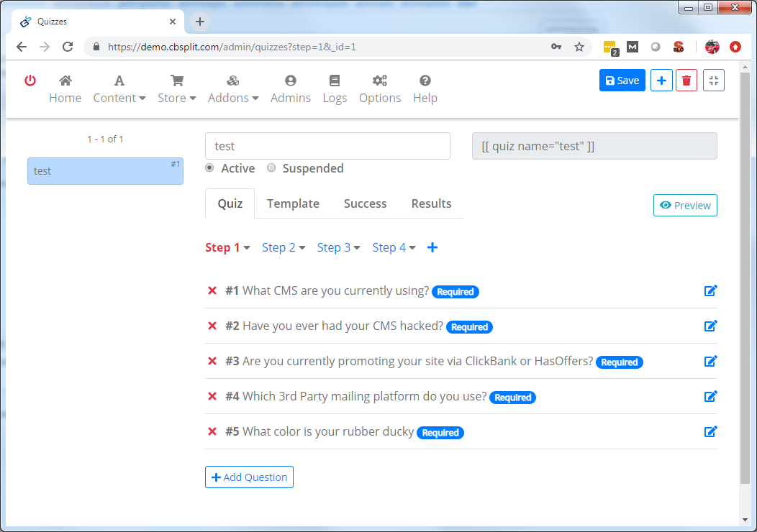Edit question #5 rubber ducky icon
Viewport: 757px width, 532px height.
pyautogui.click(x=710, y=432)
